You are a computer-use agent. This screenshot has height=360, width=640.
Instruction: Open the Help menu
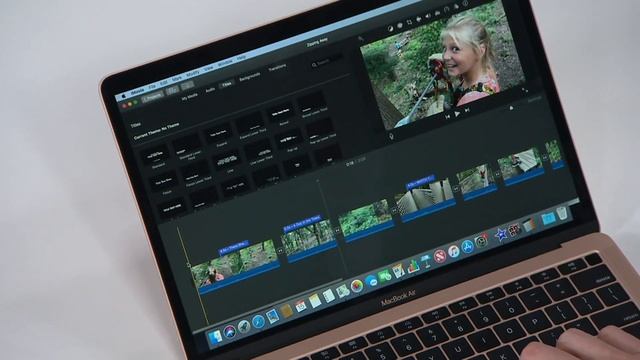pyautogui.click(x=241, y=58)
